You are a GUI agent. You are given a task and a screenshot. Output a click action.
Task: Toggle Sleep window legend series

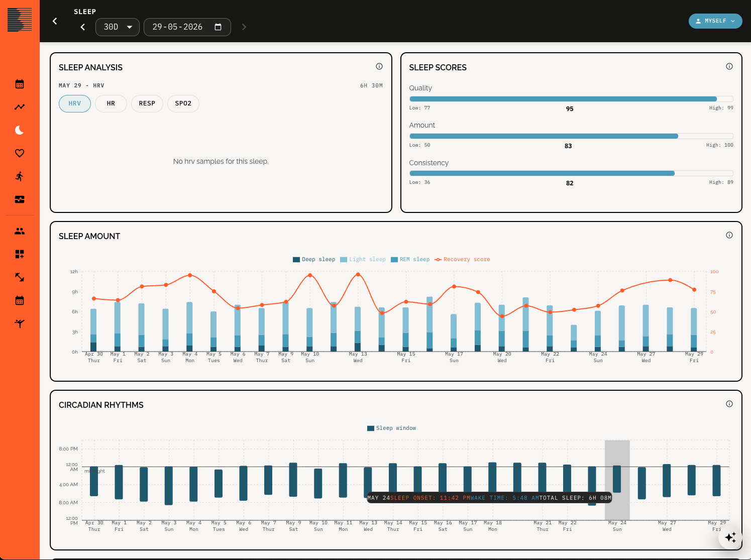392,428
